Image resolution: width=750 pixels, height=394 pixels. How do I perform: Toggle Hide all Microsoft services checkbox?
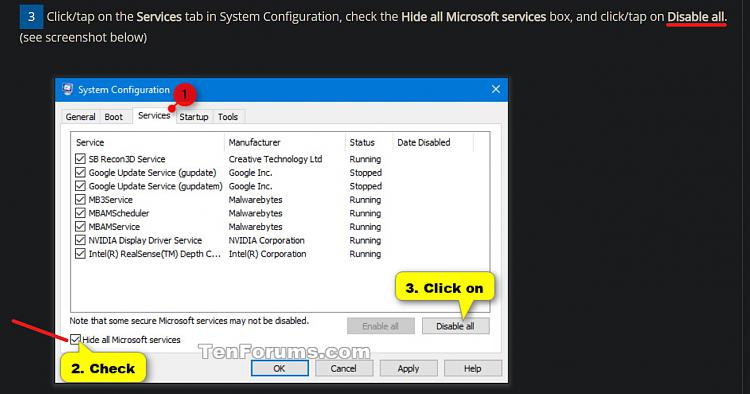[x=75, y=339]
